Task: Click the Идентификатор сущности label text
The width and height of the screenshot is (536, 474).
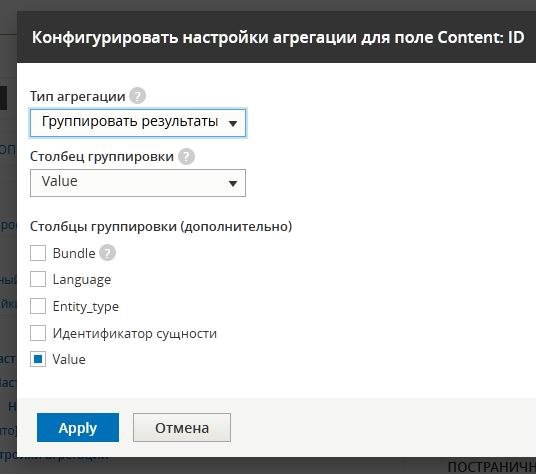Action: point(135,333)
